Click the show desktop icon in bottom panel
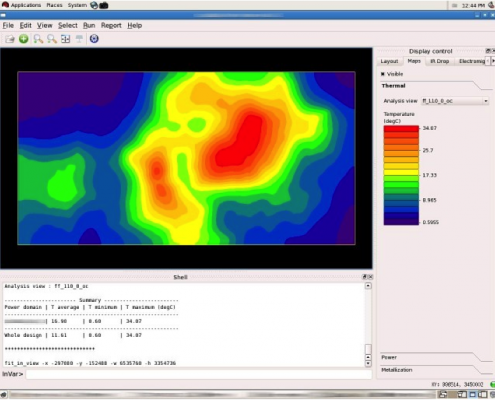The height and width of the screenshot is (400, 495). [3, 395]
